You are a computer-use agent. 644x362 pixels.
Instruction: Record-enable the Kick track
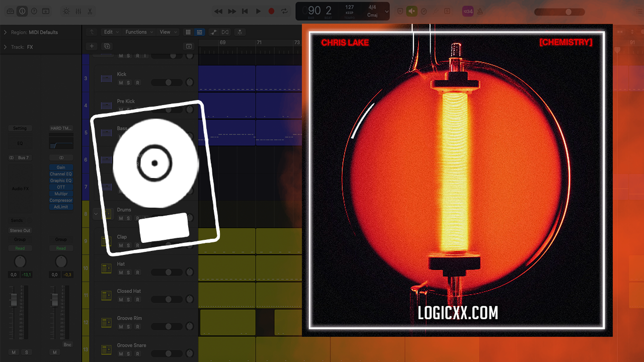click(137, 82)
